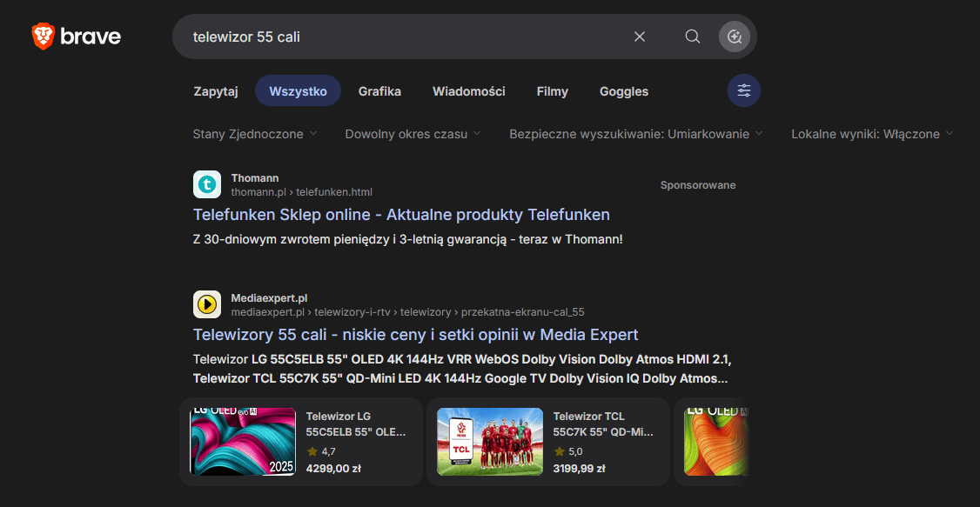Screen dimensions: 980x507
Task: Expand the Stany Zjednoczone region dropdown
Action: tap(255, 134)
